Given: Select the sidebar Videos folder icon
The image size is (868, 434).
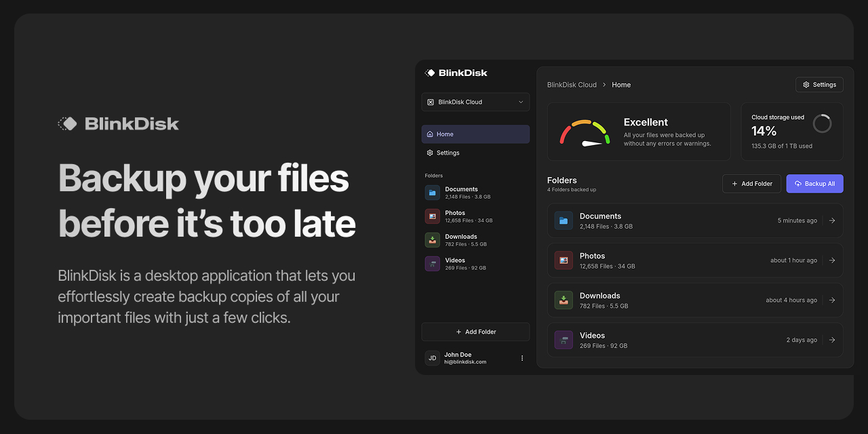Looking at the screenshot, I should tap(433, 264).
